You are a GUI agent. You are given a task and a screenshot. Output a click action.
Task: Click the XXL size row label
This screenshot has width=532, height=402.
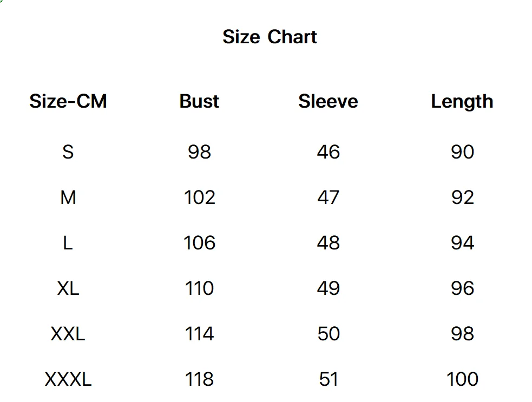[x=68, y=334]
